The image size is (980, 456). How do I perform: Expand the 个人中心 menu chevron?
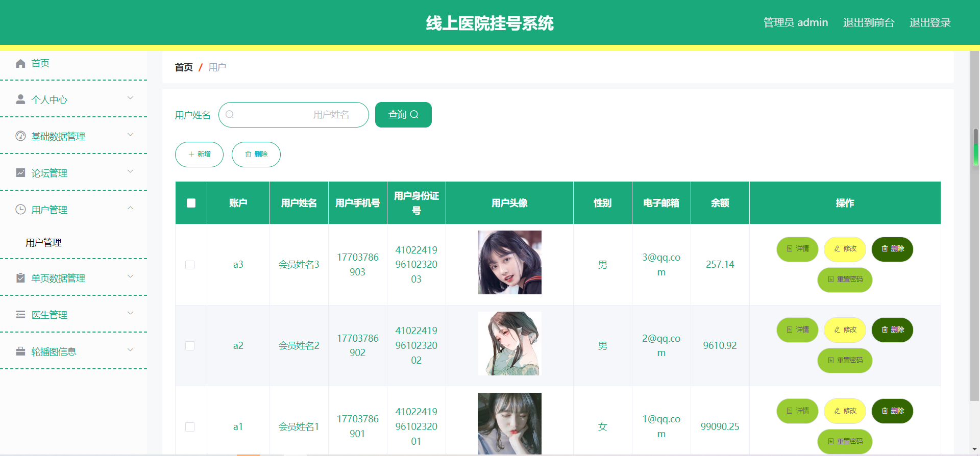130,98
